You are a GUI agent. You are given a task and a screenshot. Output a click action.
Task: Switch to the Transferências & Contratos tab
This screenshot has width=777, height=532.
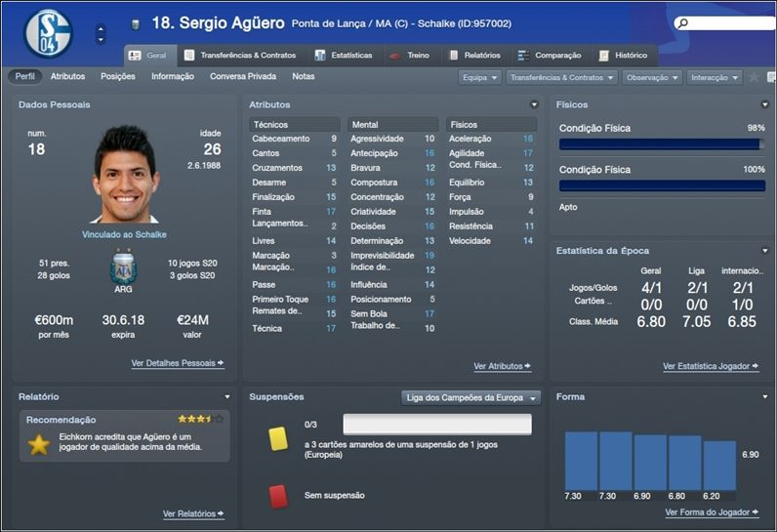click(240, 55)
